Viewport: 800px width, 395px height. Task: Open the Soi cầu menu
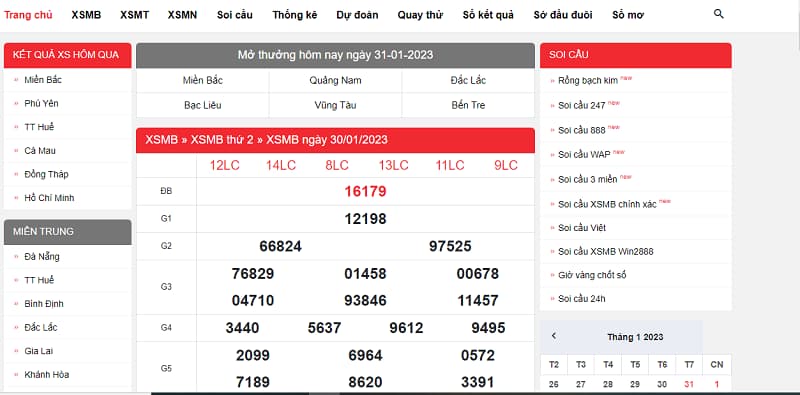point(235,15)
